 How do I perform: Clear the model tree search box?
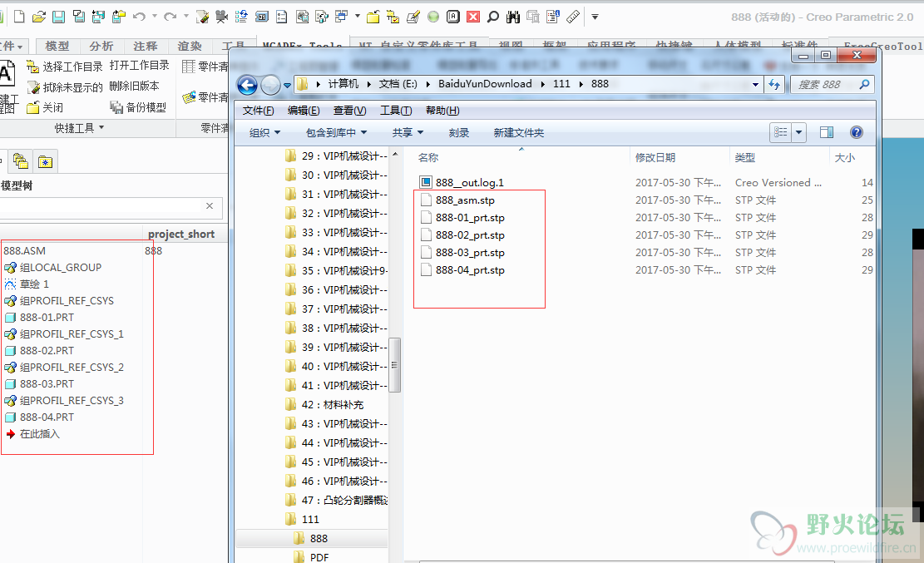210,205
